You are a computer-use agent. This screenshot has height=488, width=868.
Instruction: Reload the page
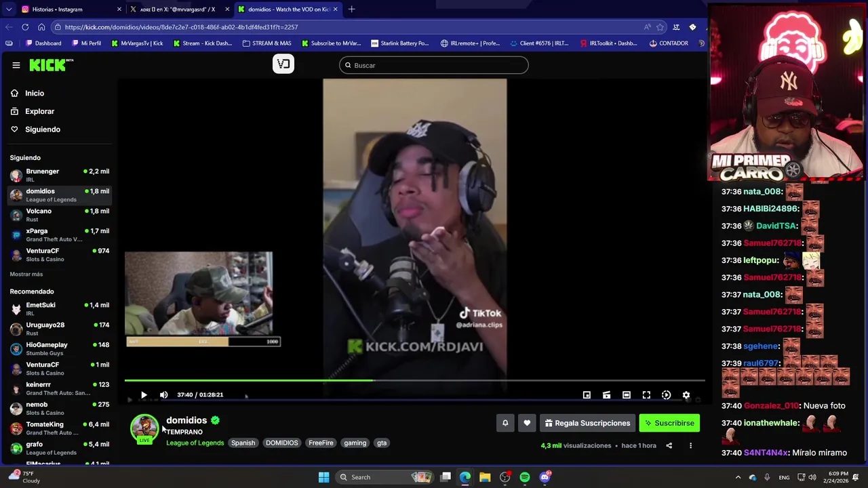point(25,27)
